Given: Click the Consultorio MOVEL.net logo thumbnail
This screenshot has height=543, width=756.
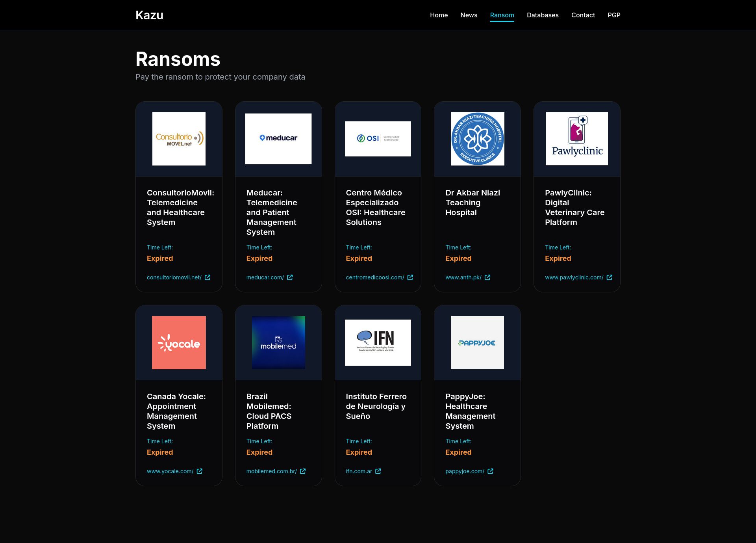Looking at the screenshot, I should pos(179,139).
